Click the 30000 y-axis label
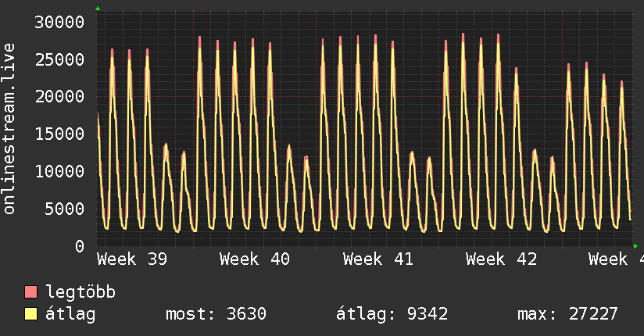The image size is (644, 336). click(59, 22)
